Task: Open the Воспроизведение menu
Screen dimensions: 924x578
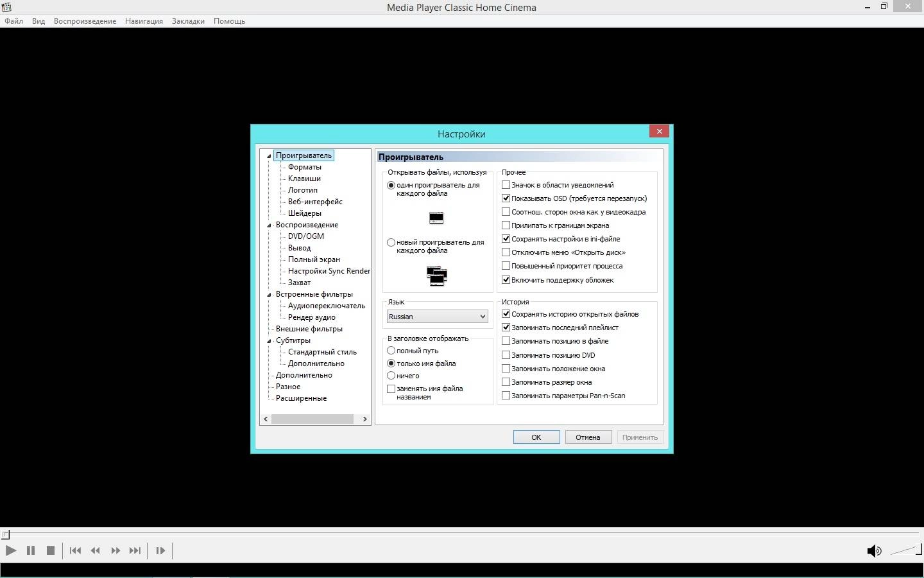Action: pyautogui.click(x=85, y=21)
